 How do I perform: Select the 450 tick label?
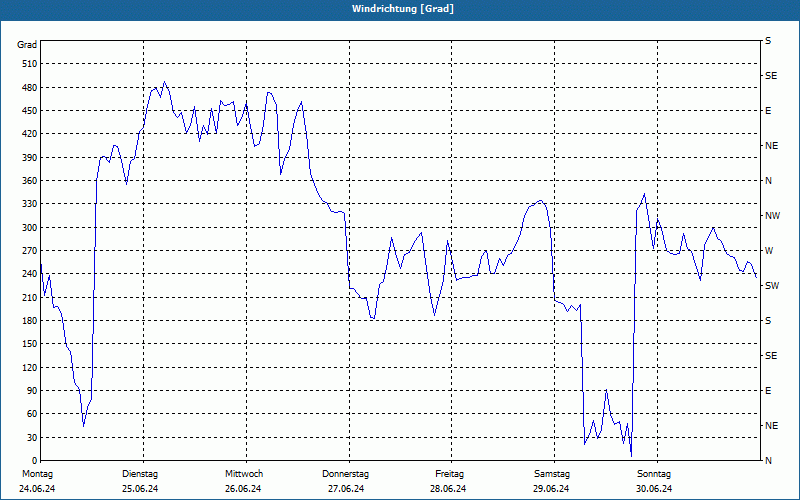click(29, 111)
